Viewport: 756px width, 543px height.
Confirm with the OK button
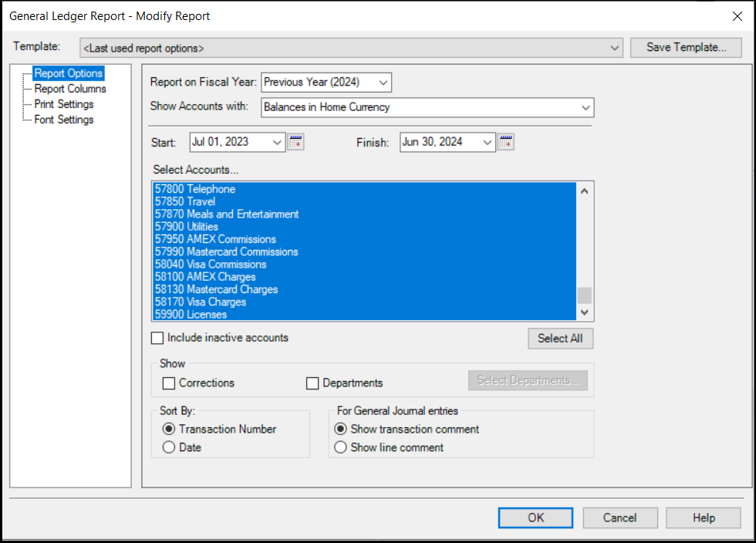pos(535,518)
